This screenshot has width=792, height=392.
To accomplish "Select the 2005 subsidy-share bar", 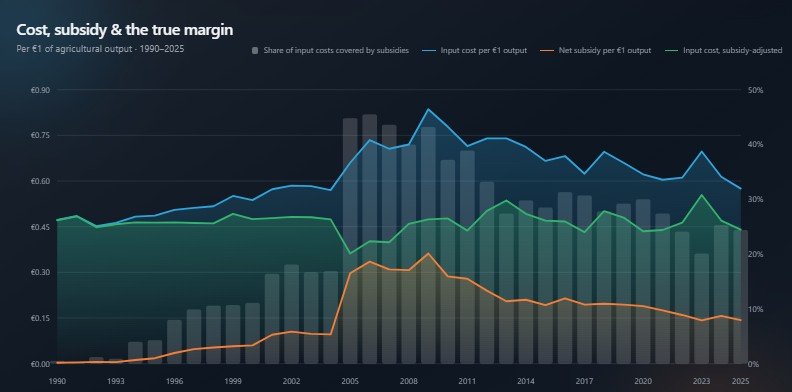I will (350, 241).
